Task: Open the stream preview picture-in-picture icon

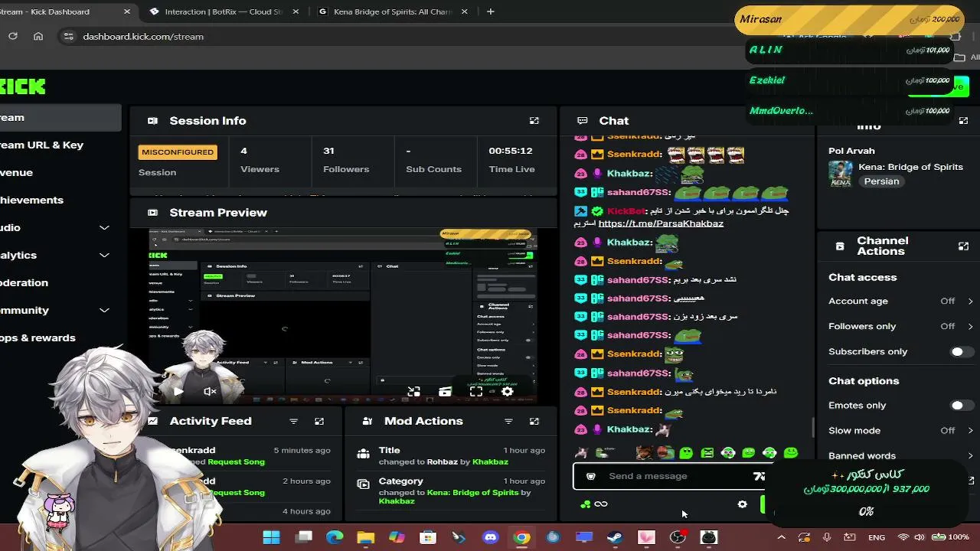Action: point(413,391)
